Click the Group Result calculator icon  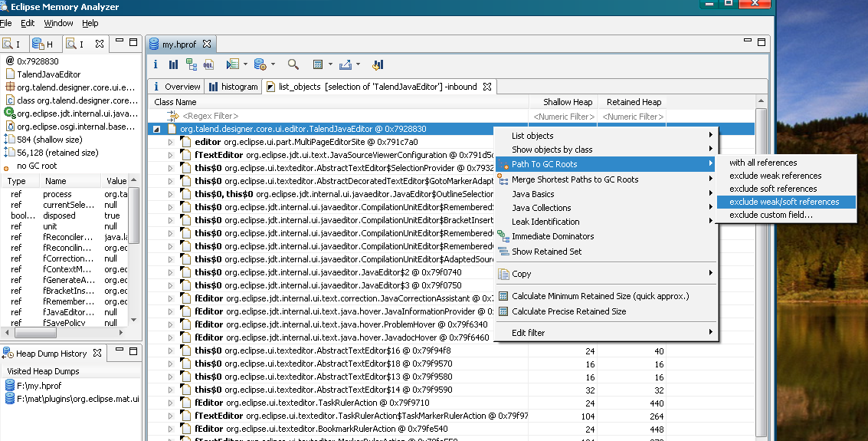pyautogui.click(x=318, y=65)
